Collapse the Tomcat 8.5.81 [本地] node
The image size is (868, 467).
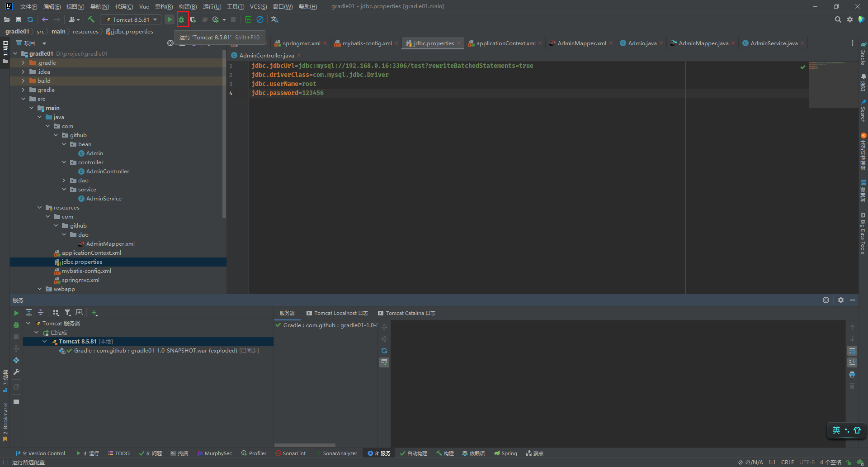tap(45, 342)
